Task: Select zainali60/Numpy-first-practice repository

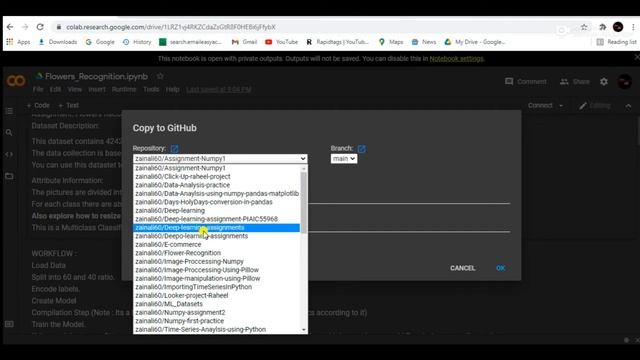Action: pyautogui.click(x=216, y=321)
